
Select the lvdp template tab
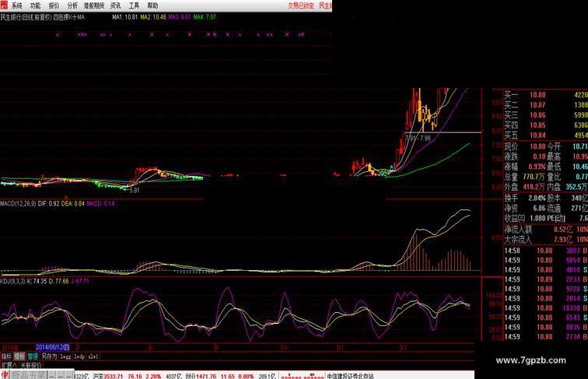click(x=79, y=356)
